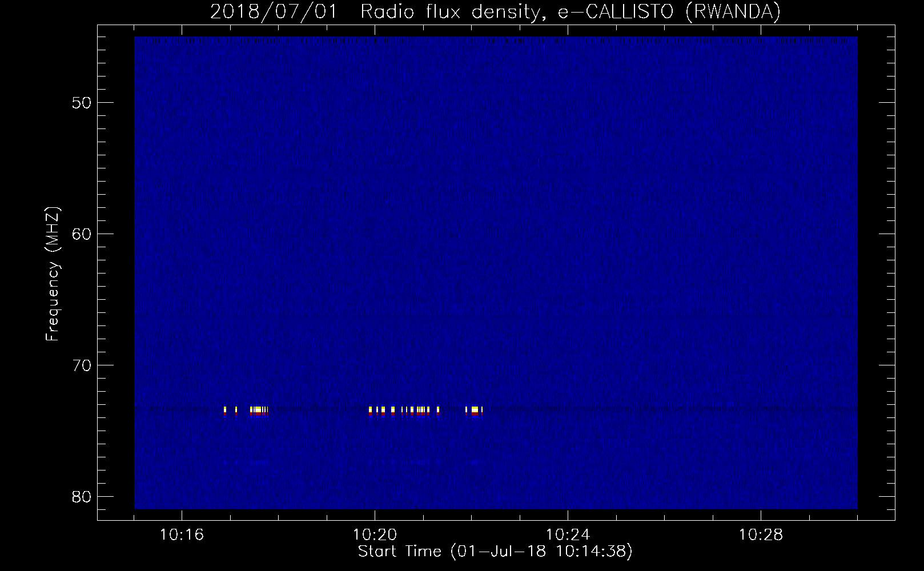Click the 10:28 time tick label
Image resolution: width=924 pixels, height=571 pixels.
coord(761,535)
